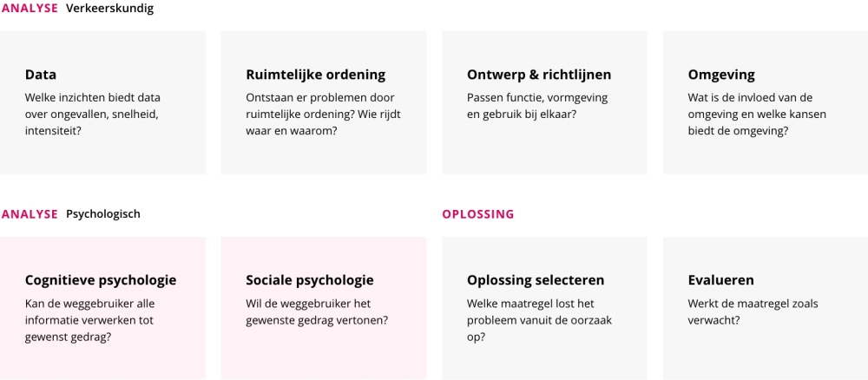This screenshot has width=868, height=380.
Task: Open the Ruimtelijke ordening heading
Action: click(x=315, y=75)
